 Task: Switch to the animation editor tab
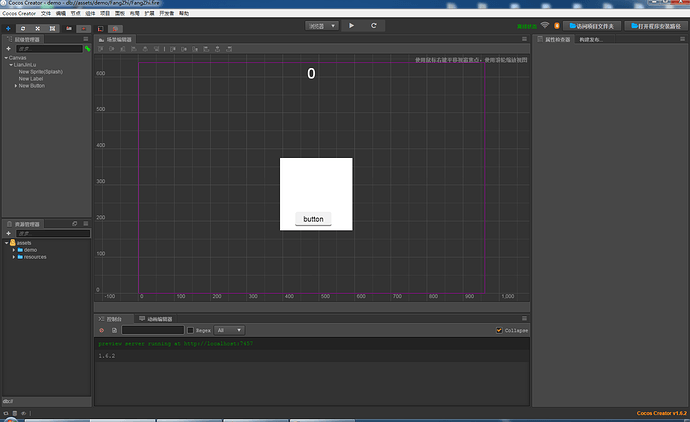click(155, 319)
